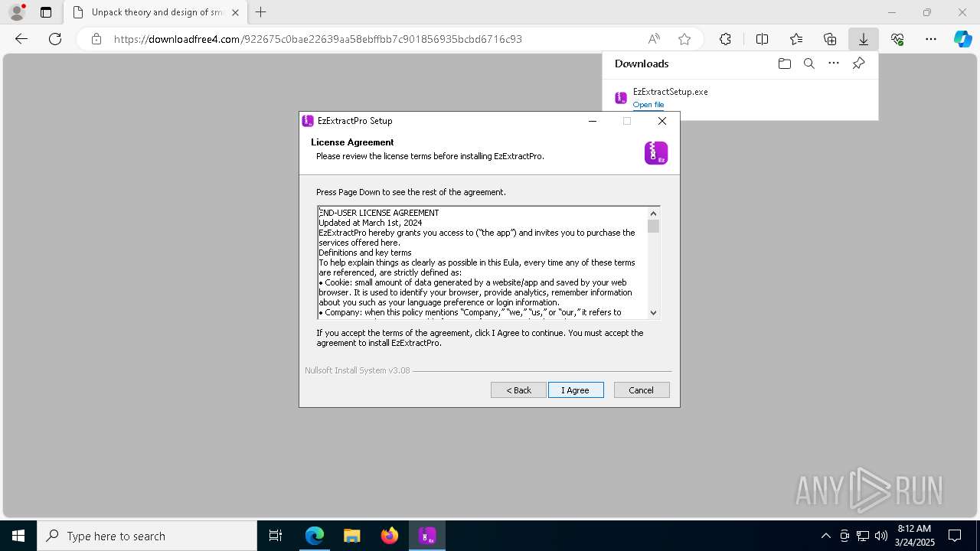Open volume control in tray
The height and width of the screenshot is (551, 980).
tap(881, 536)
